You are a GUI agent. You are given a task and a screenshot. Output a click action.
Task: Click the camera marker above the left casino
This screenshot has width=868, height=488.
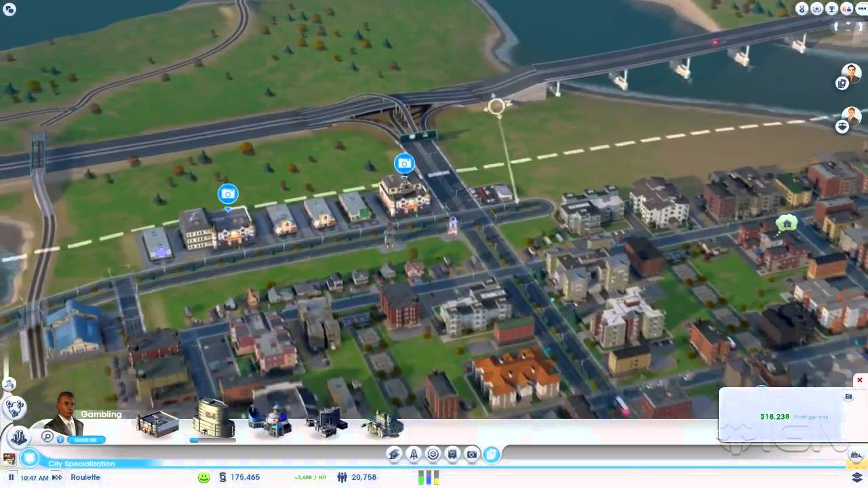click(x=228, y=195)
